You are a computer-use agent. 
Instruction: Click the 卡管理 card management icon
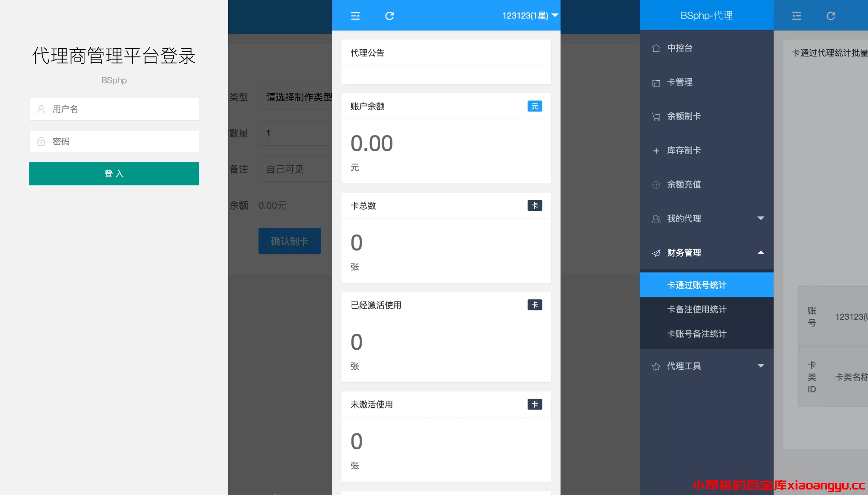point(657,82)
